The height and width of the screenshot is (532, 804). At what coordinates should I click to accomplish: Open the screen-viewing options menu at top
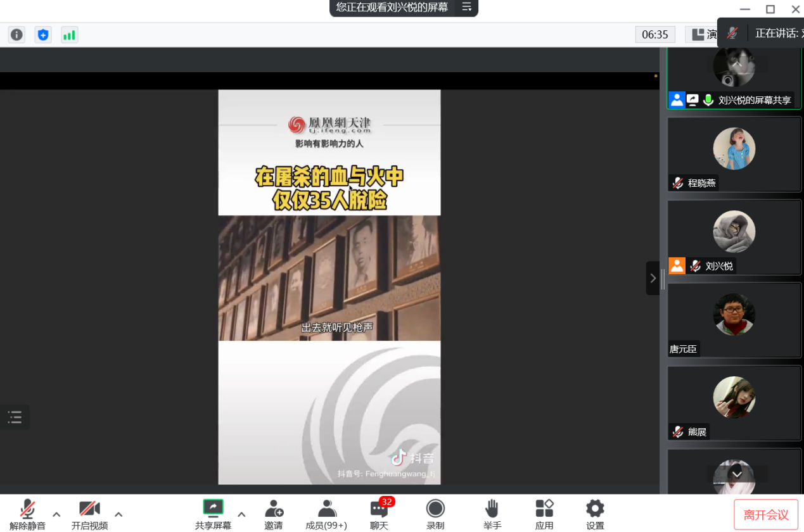[x=467, y=8]
